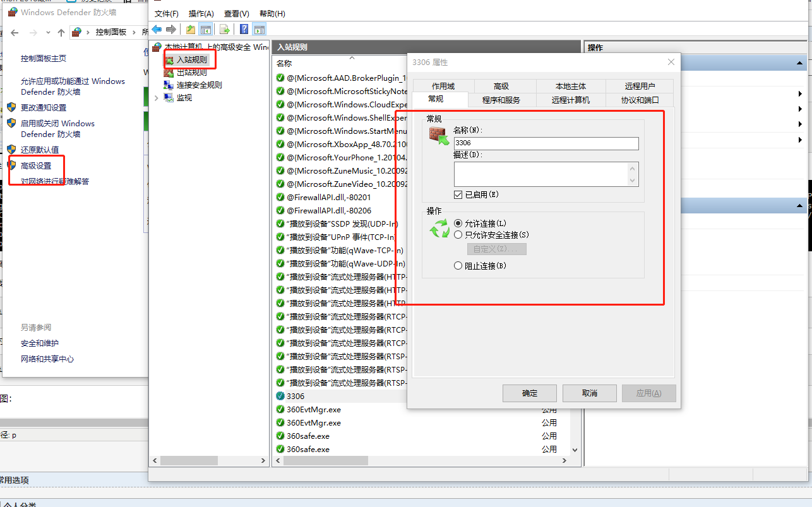Click the 出站规则 outbound rules icon

pyautogui.click(x=169, y=73)
